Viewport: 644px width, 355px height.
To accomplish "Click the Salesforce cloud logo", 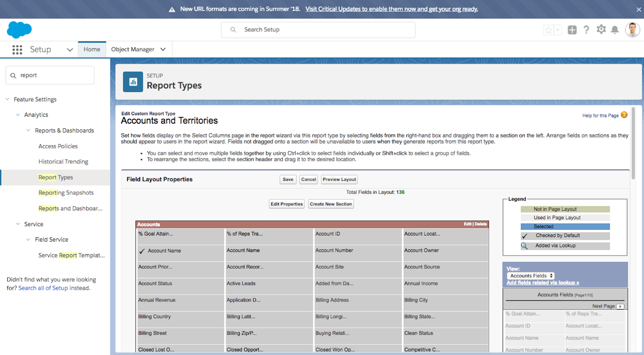I will pos(19,30).
